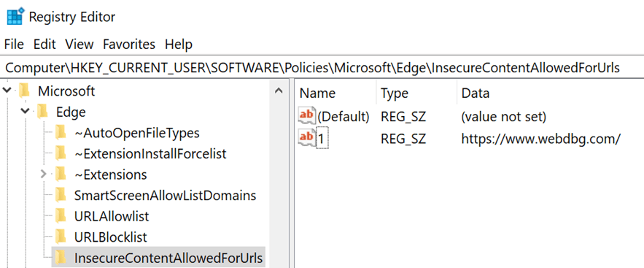Screen dimensions: 644x268
Task: Click the Registry Editor window title
Action: [72, 17]
